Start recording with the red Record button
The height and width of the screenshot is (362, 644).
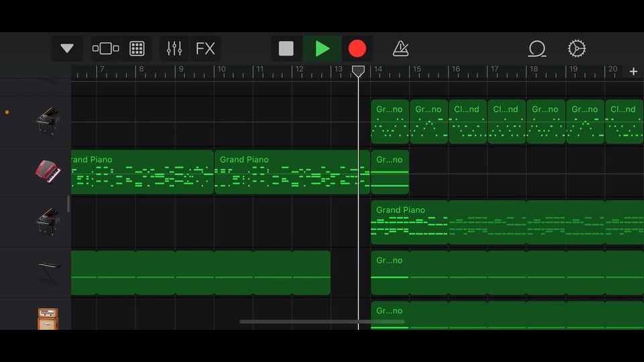[x=358, y=48]
